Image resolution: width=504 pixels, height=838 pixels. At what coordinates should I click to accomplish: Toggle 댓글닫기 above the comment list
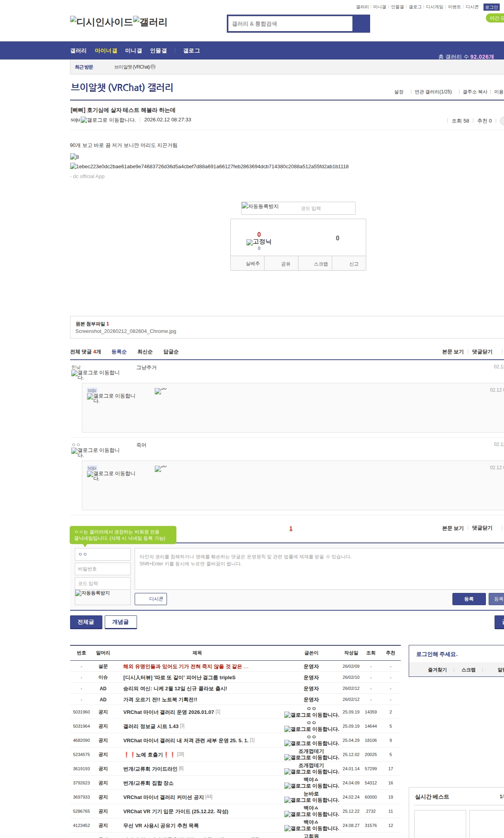(482, 352)
